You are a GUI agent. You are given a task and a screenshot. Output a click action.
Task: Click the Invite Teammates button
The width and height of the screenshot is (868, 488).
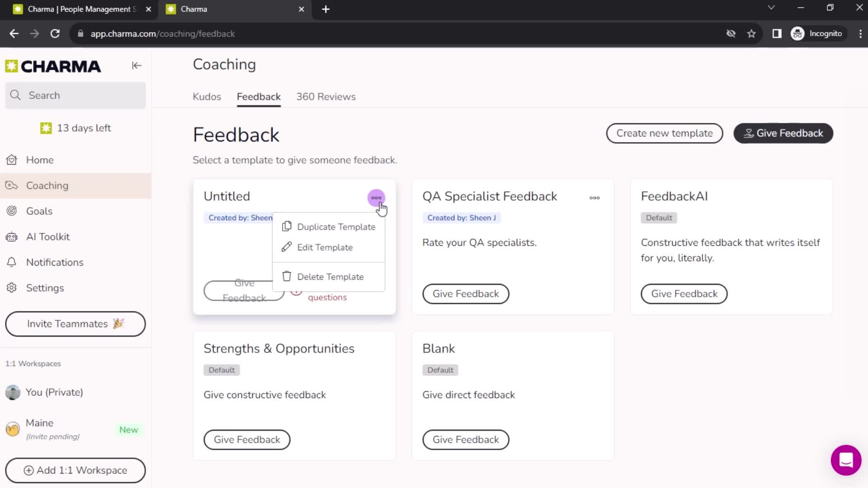pyautogui.click(x=75, y=324)
